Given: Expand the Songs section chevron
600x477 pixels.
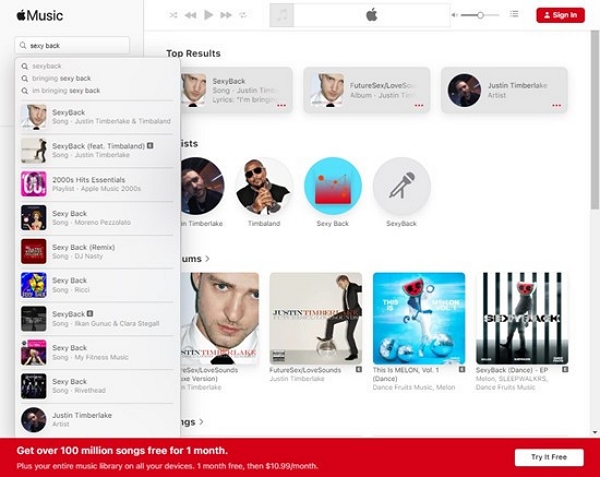Looking at the screenshot, I should point(201,422).
